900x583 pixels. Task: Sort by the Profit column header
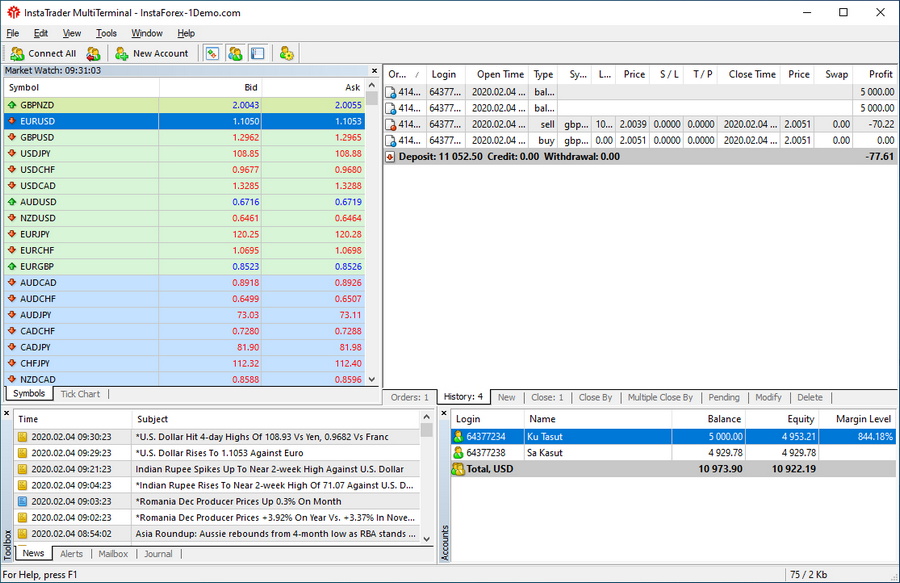[880, 74]
